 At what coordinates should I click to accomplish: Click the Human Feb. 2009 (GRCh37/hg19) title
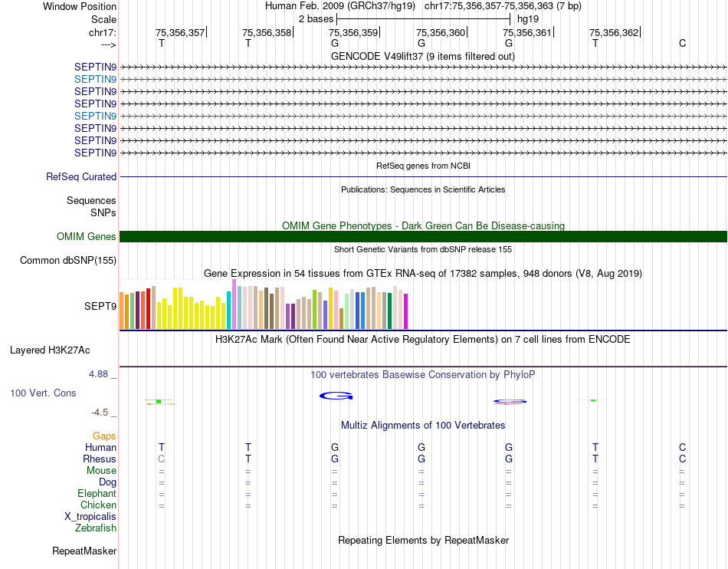coord(342,6)
